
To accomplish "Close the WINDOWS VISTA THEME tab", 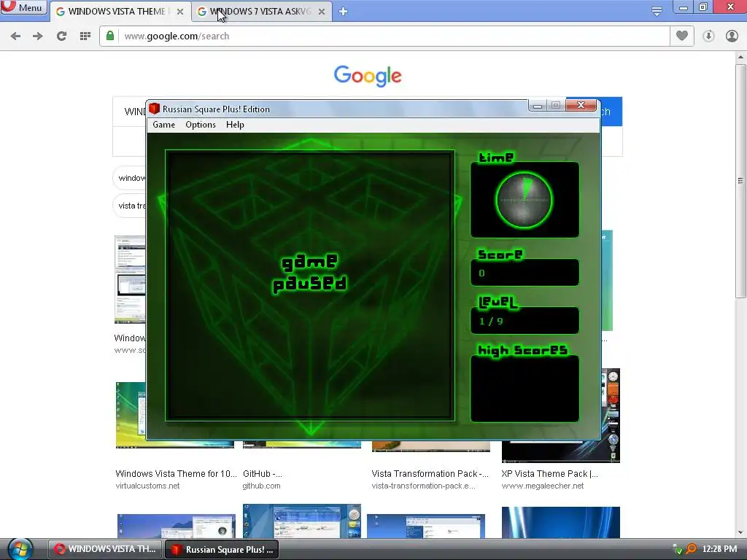I will [x=180, y=12].
